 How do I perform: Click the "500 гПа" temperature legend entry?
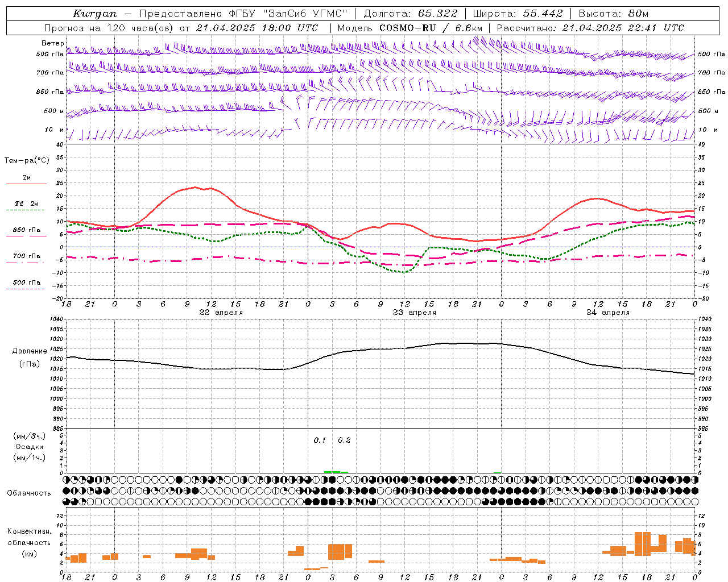26,282
